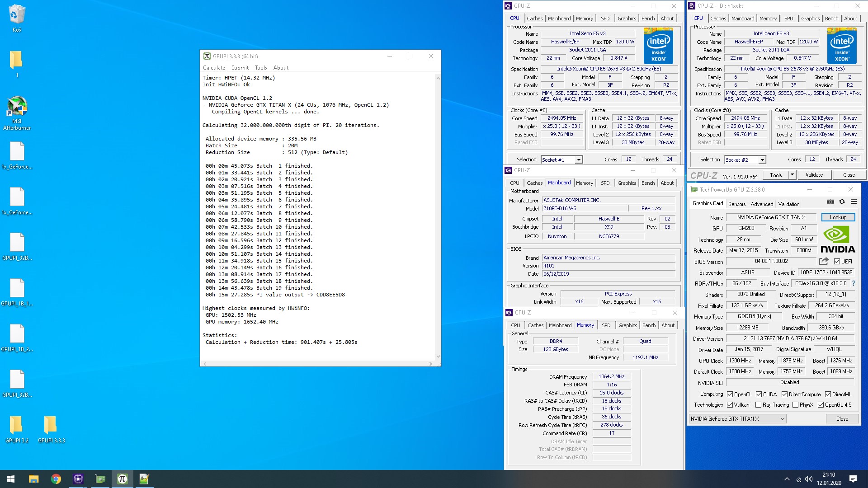Screen dimensions: 868x488
Task: Switch to Sensors tab in GPU-Z
Action: [737, 204]
